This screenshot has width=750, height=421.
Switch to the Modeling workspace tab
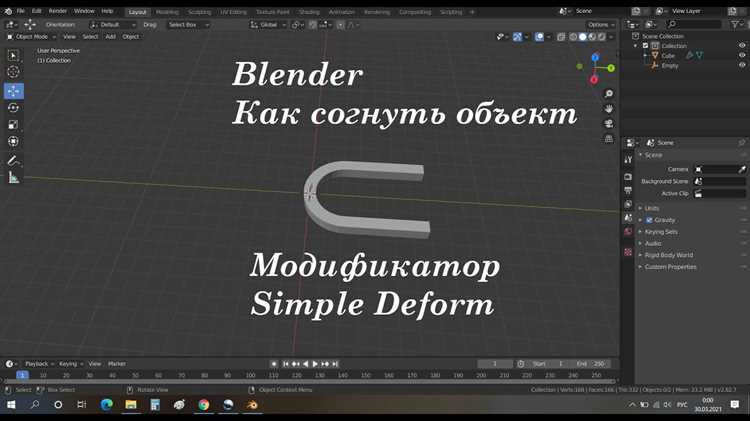167,12
